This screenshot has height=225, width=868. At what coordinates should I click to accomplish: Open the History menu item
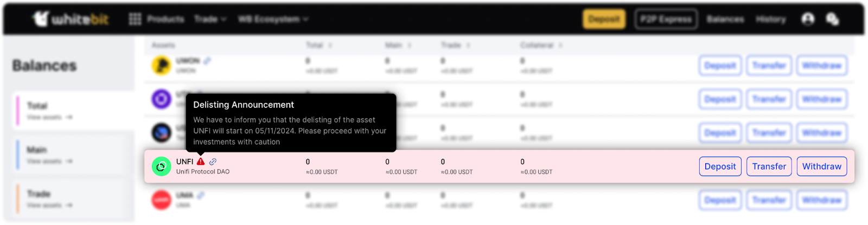pyautogui.click(x=771, y=19)
